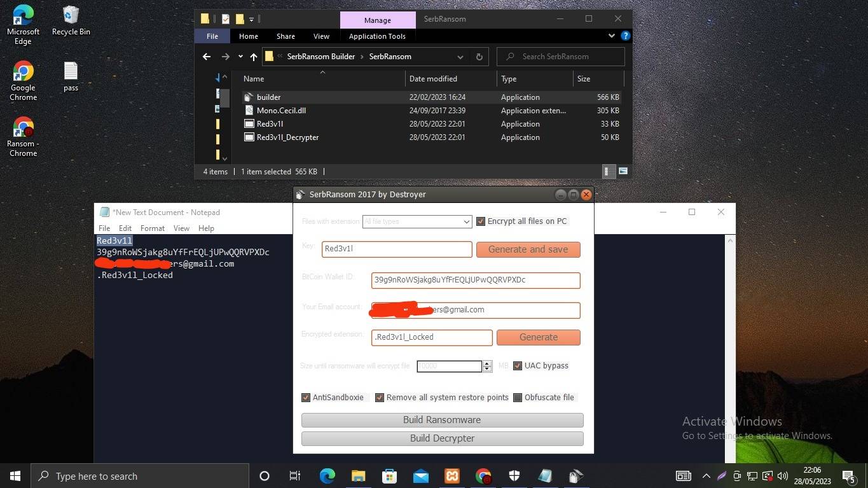Click the Search SerbRansom box
Screen dimensions: 868x488
[561, 57]
